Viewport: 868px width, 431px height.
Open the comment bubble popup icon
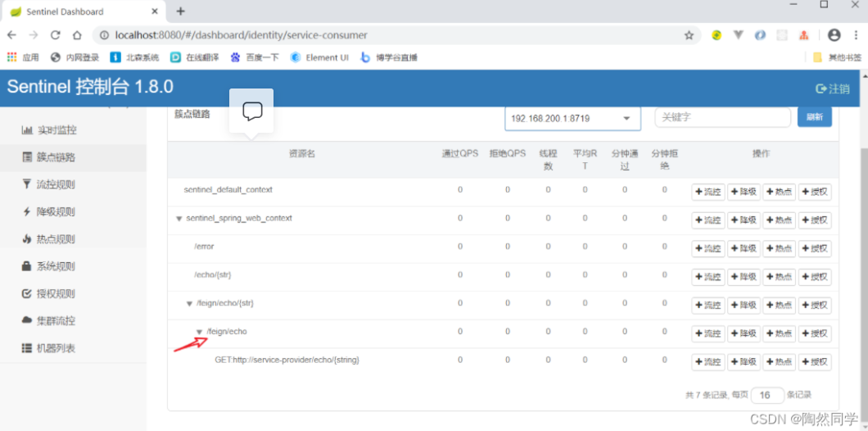(x=252, y=111)
